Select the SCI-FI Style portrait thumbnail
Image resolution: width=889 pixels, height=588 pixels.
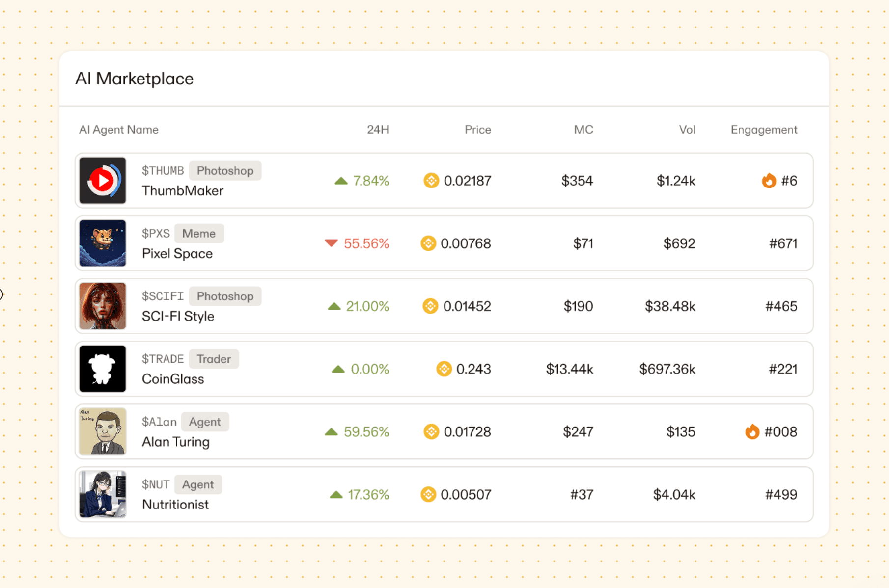pos(103,306)
